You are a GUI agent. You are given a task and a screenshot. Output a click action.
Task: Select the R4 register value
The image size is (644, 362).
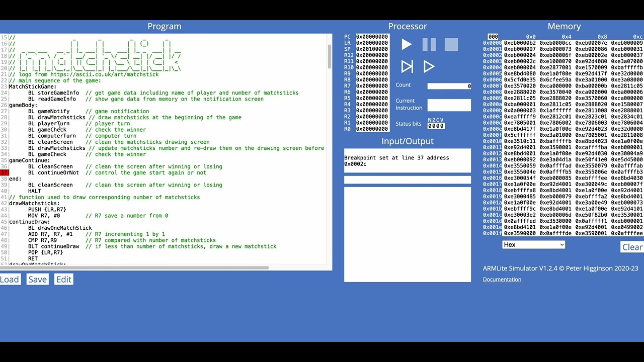(x=372, y=104)
